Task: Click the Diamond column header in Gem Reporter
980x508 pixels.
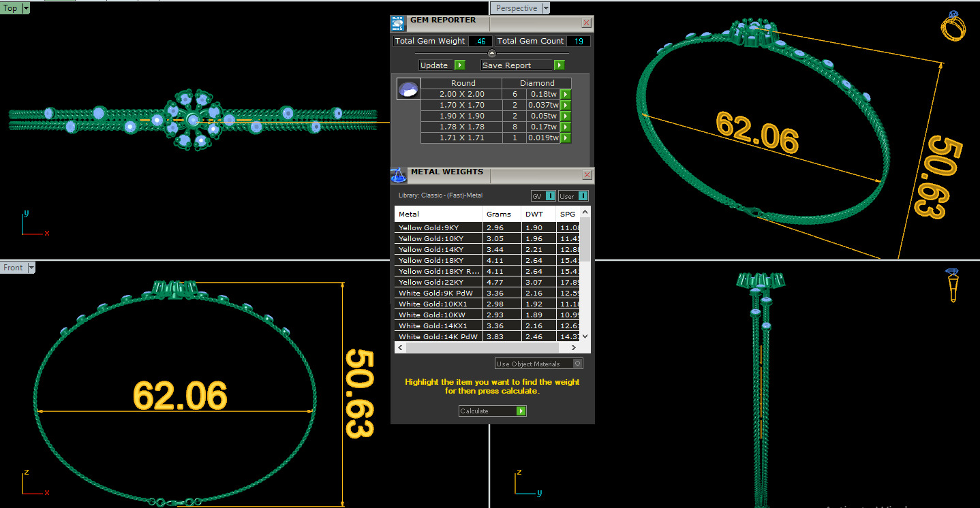Action: 538,83
